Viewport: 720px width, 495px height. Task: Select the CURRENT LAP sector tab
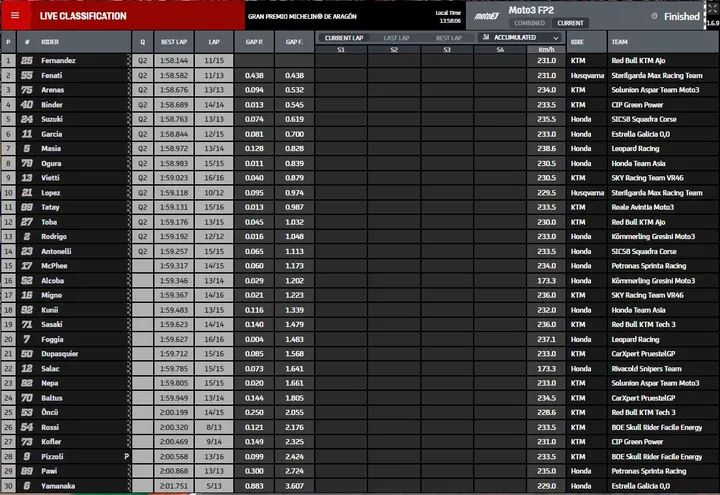click(x=344, y=38)
